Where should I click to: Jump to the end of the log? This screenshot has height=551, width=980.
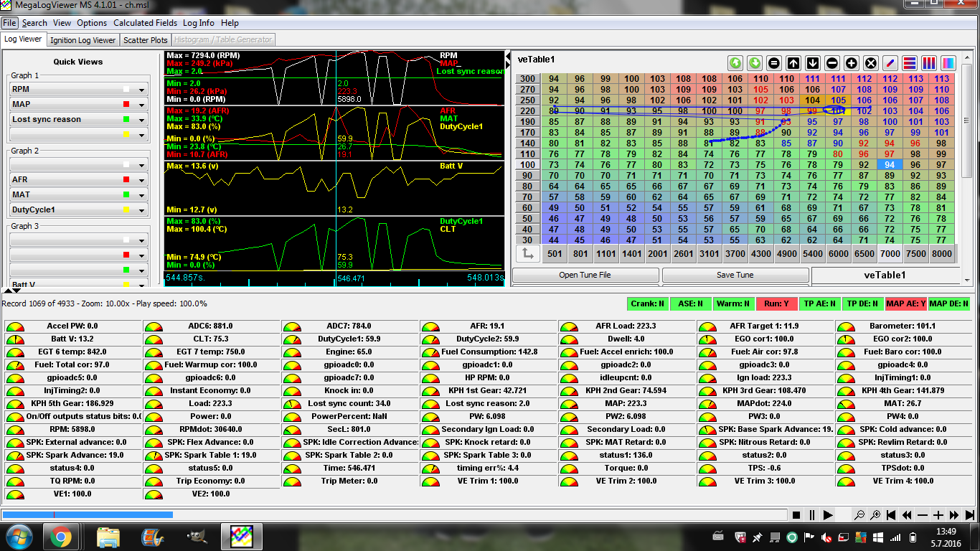tap(970, 515)
